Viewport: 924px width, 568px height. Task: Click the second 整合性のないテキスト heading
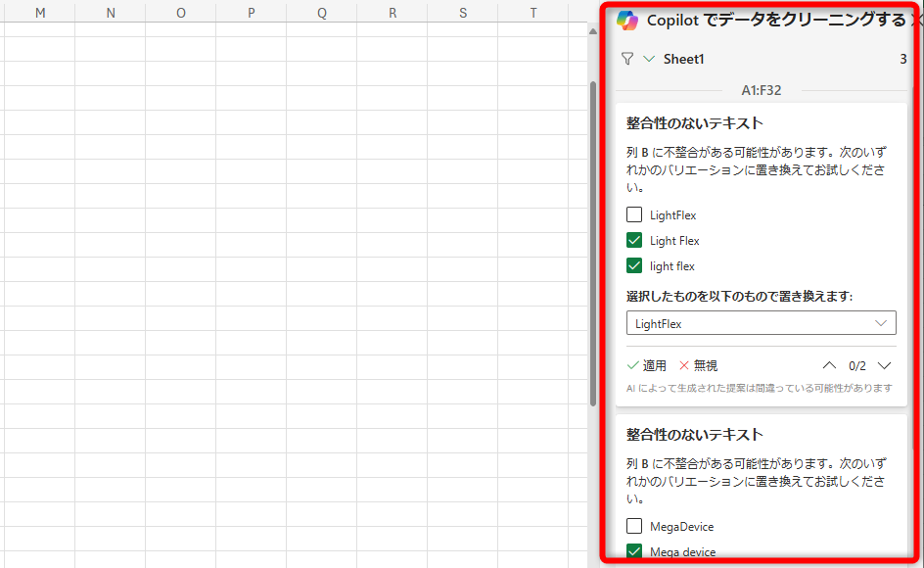[x=695, y=435]
